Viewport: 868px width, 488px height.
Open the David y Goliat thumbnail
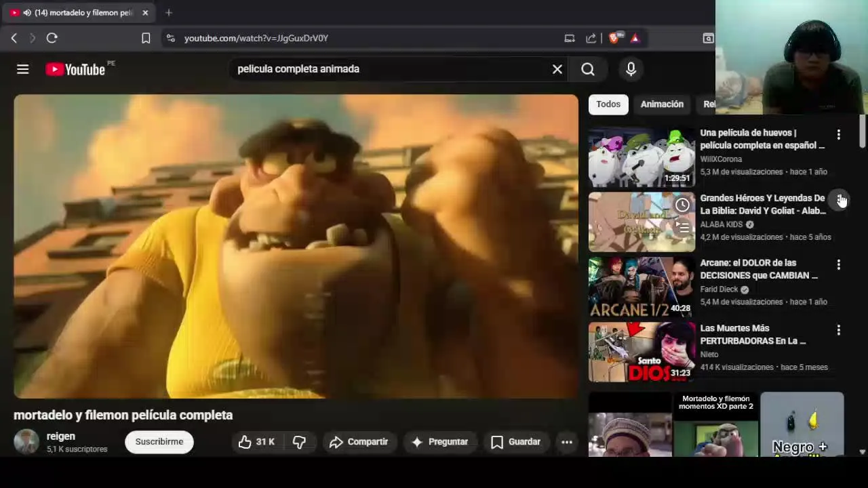(x=642, y=222)
